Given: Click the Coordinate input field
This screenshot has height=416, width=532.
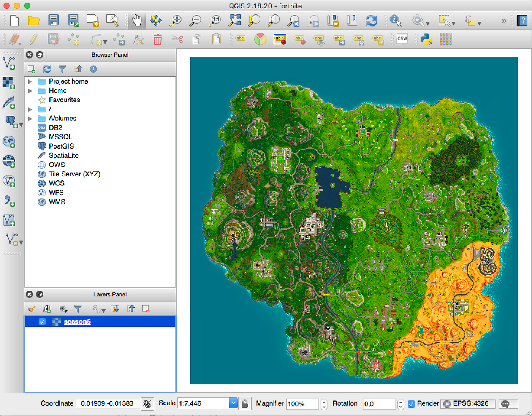Looking at the screenshot, I should (x=107, y=403).
